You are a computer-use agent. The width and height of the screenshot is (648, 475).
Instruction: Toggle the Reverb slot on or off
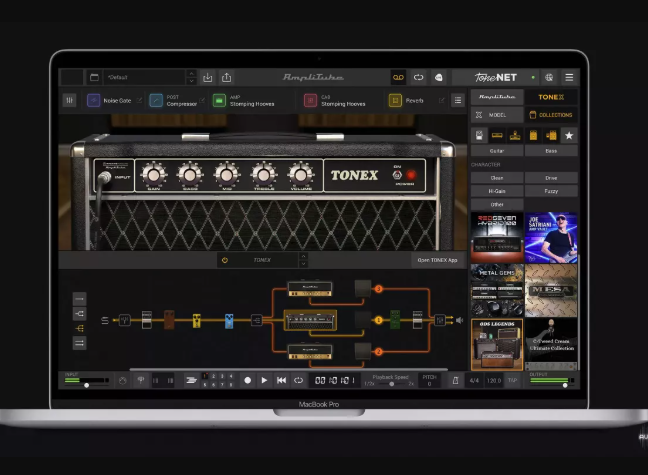point(395,100)
